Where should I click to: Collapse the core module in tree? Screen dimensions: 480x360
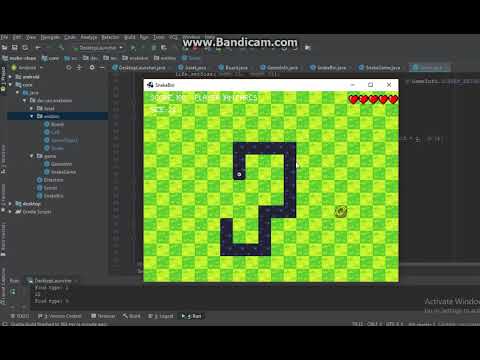pos(10,85)
